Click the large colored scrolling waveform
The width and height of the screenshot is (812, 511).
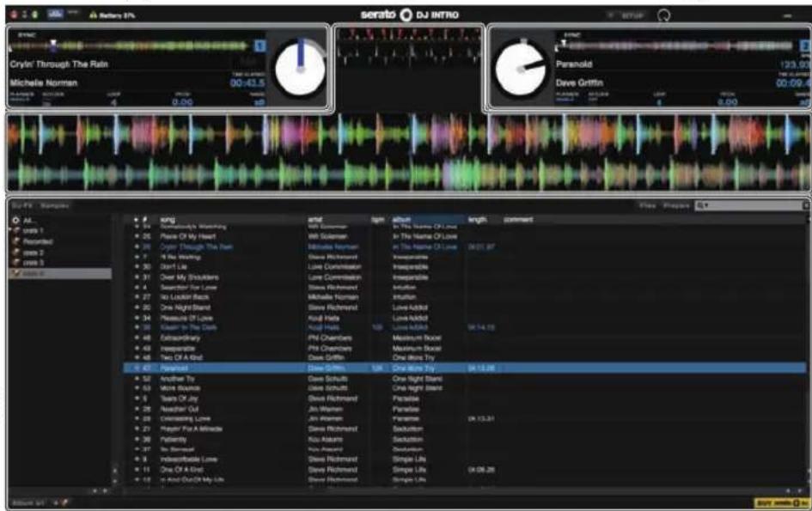click(408, 153)
